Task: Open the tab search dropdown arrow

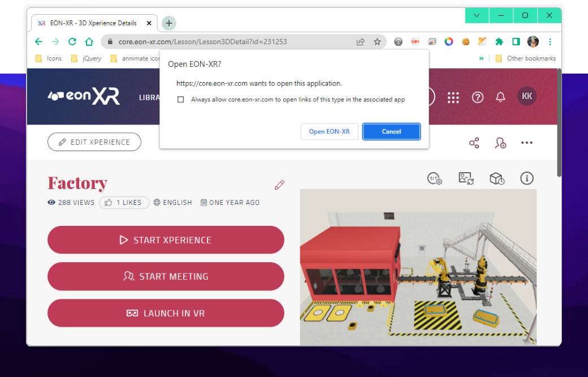Action: point(477,15)
